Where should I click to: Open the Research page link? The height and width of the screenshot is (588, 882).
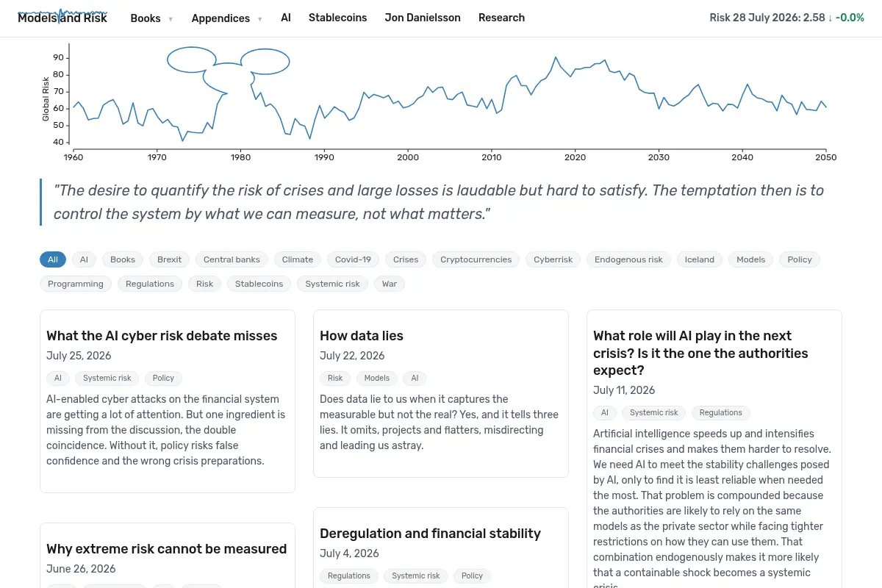point(501,18)
